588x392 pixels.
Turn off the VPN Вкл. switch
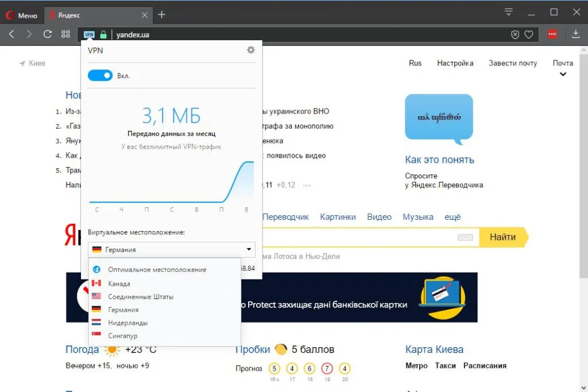click(100, 75)
